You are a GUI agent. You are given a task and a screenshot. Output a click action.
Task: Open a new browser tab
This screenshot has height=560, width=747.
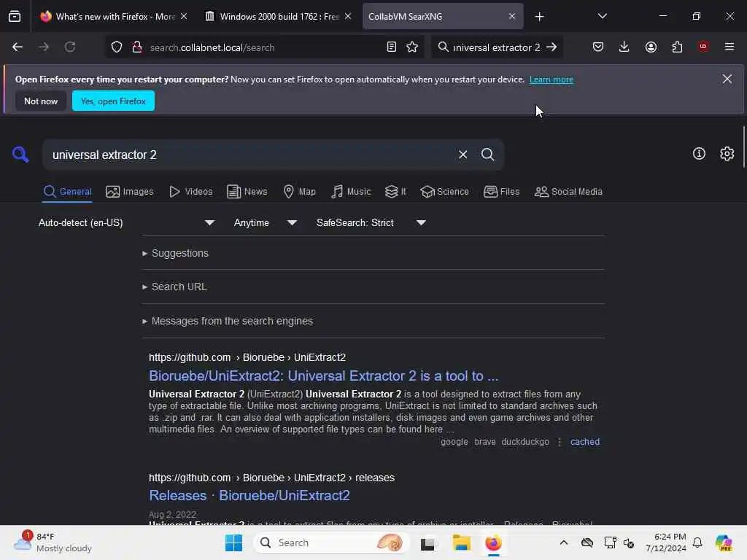click(539, 17)
